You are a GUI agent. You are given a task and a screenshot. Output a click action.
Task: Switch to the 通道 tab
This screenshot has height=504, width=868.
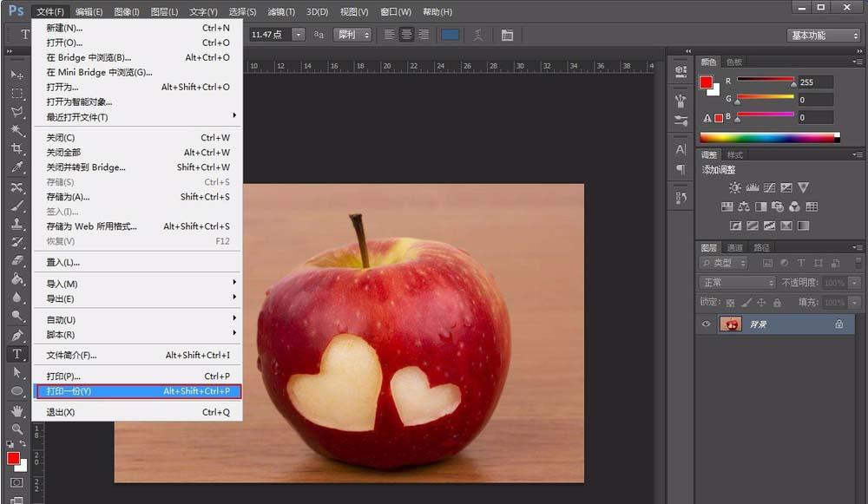point(734,247)
